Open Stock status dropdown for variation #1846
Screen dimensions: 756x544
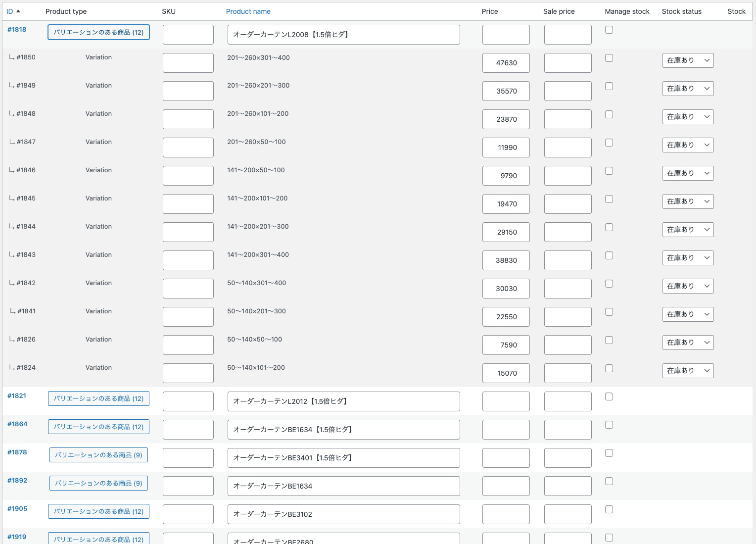point(688,173)
